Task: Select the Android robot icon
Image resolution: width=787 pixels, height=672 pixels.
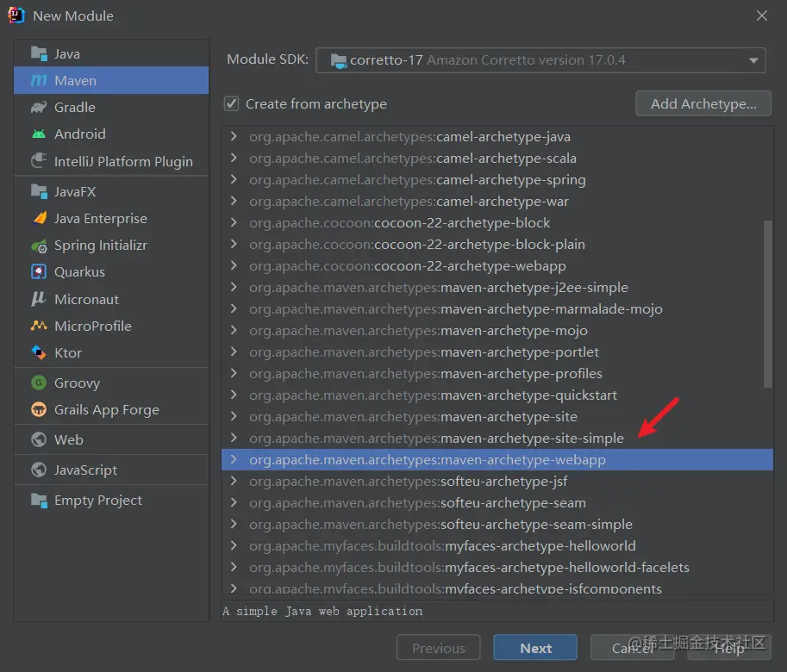Action: pos(38,134)
